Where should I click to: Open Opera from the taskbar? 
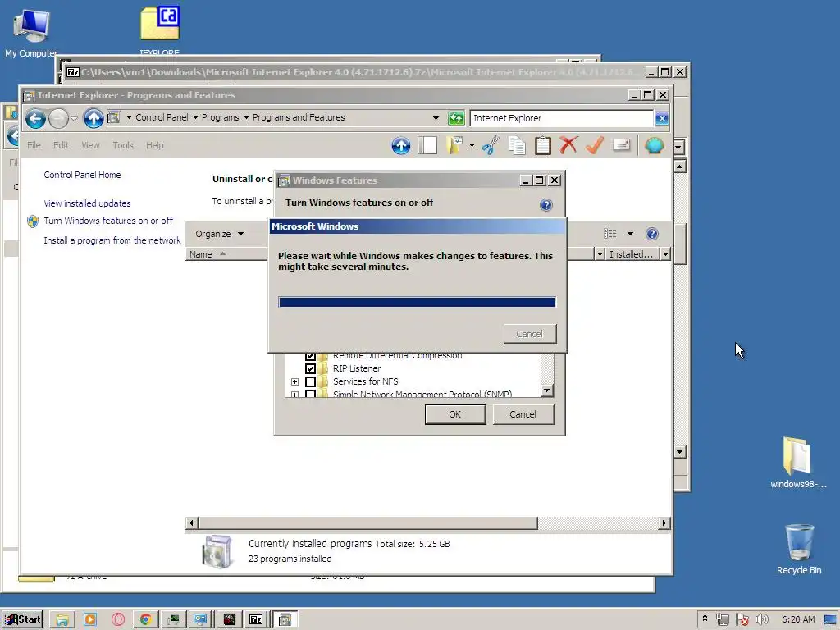click(x=118, y=619)
